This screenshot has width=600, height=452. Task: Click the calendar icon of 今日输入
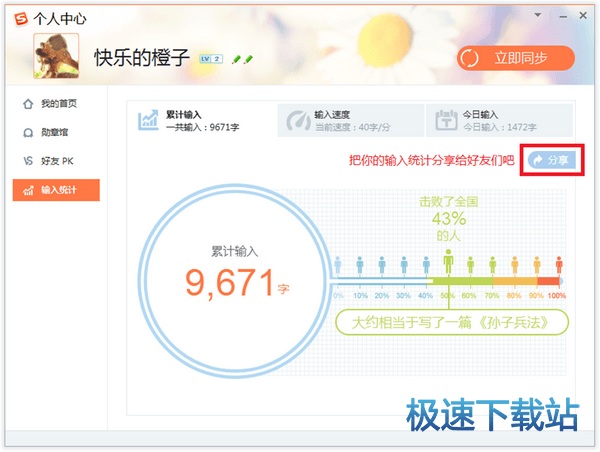(x=446, y=120)
